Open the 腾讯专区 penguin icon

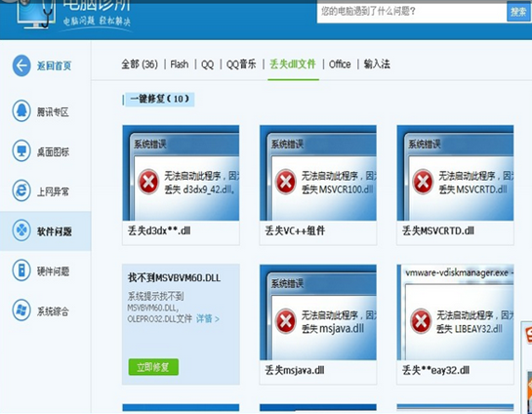pyautogui.click(x=21, y=111)
